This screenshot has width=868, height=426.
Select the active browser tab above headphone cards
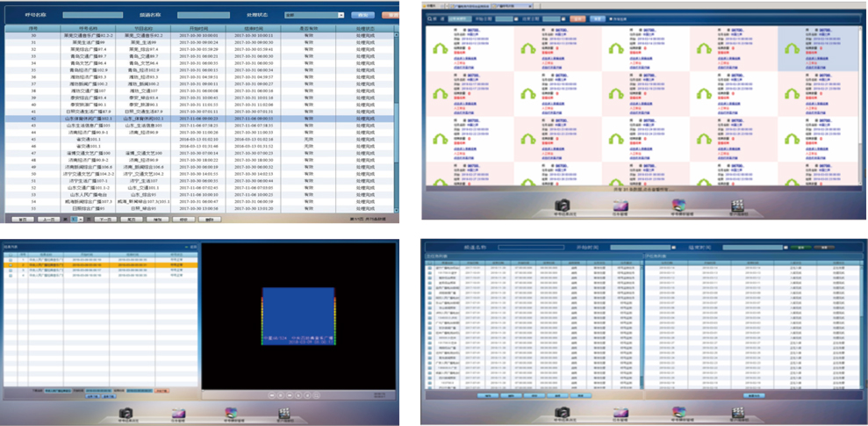512,5
